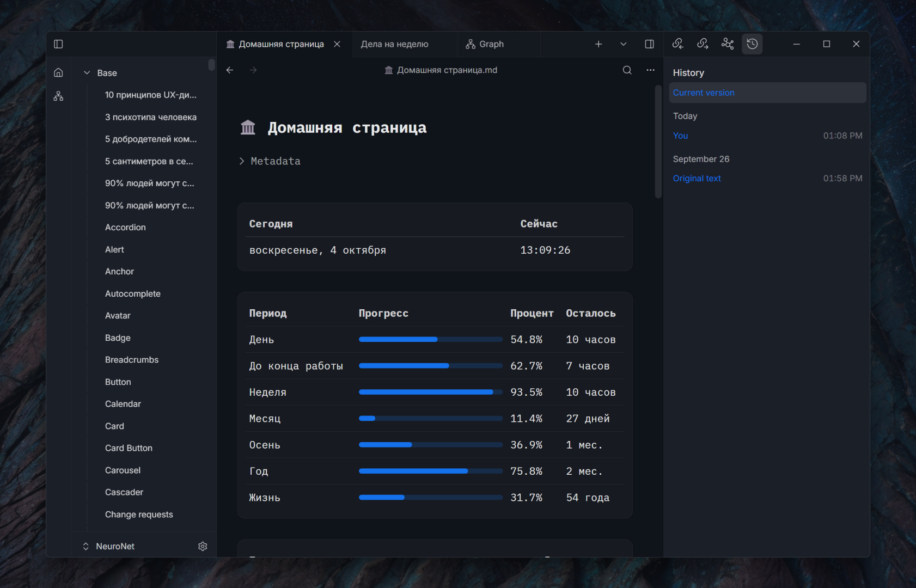Open the graph icon in the left ribbon
The height and width of the screenshot is (588, 916).
pos(58,96)
